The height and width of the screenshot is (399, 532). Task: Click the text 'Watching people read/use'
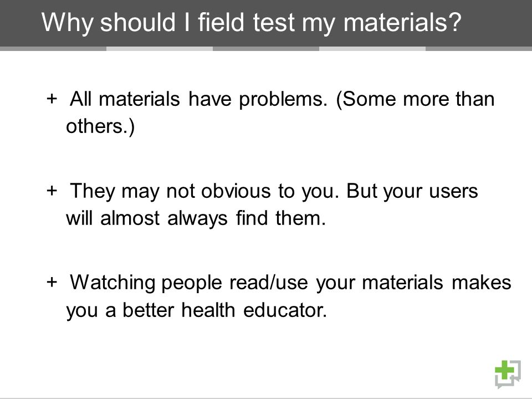pos(189,283)
